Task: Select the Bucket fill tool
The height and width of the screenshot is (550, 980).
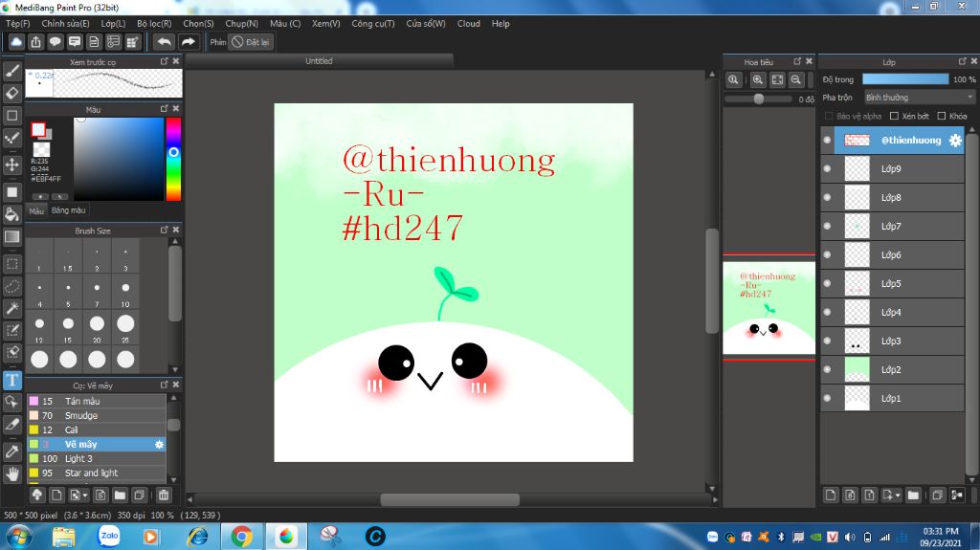Action: point(11,214)
